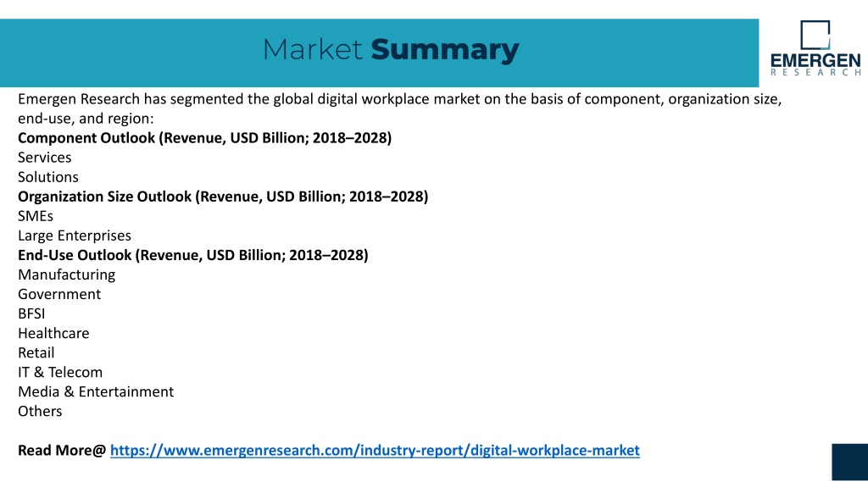The image size is (868, 488).
Task: Click the intro sentence starting 'Emergen Research has segmented'
Action: pyautogui.click(x=400, y=108)
